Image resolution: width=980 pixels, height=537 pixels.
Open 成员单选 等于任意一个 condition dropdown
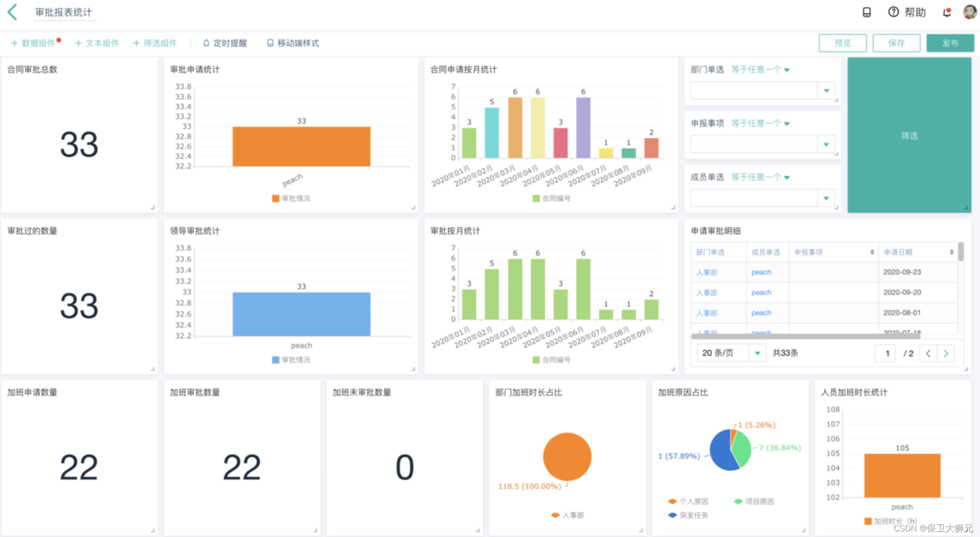pos(760,177)
